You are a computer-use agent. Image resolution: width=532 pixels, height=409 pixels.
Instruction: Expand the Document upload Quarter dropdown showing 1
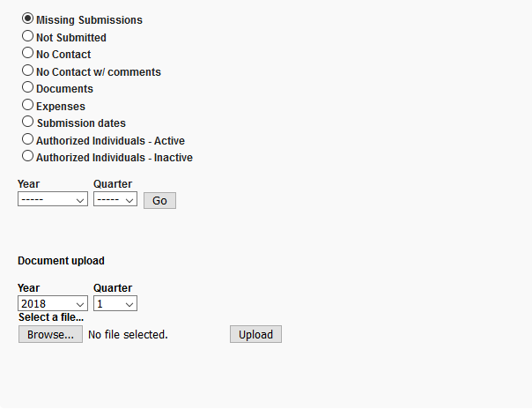115,304
